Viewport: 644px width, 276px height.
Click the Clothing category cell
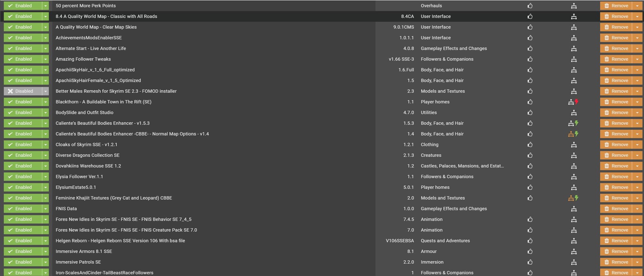point(430,144)
